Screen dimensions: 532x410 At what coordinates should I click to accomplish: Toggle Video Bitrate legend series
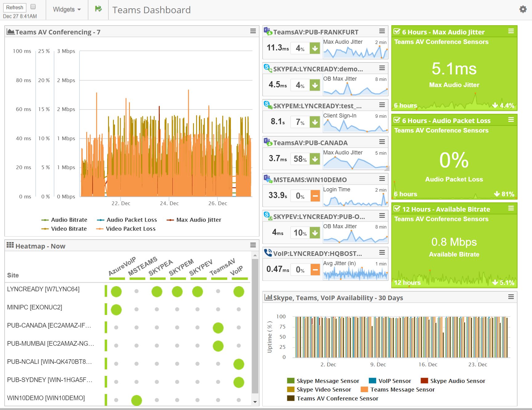coord(64,229)
